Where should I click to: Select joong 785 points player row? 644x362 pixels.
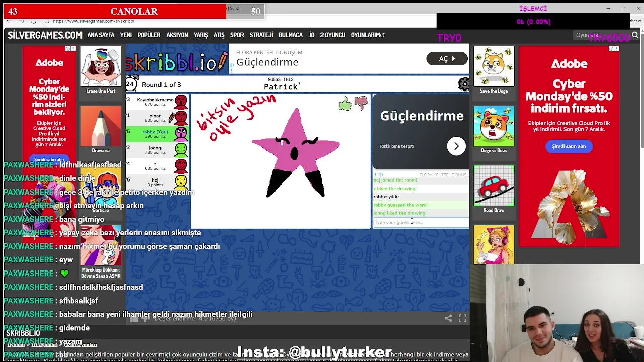click(x=157, y=150)
